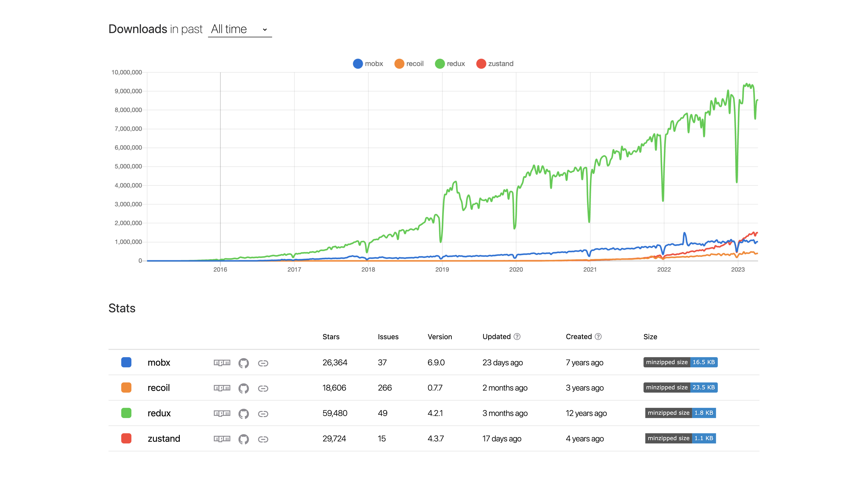Image resolution: width=868 pixels, height=488 pixels.
Task: Click help icon next to Created
Action: [x=598, y=336]
